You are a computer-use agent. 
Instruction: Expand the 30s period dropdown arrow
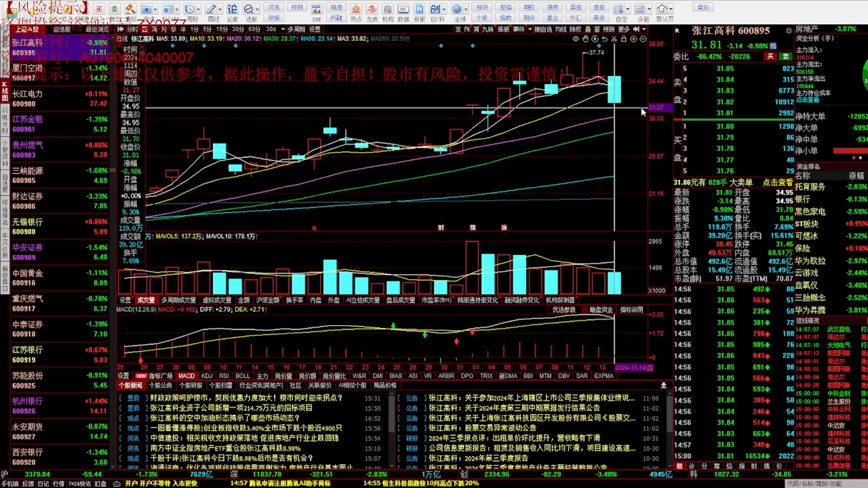click(x=283, y=29)
